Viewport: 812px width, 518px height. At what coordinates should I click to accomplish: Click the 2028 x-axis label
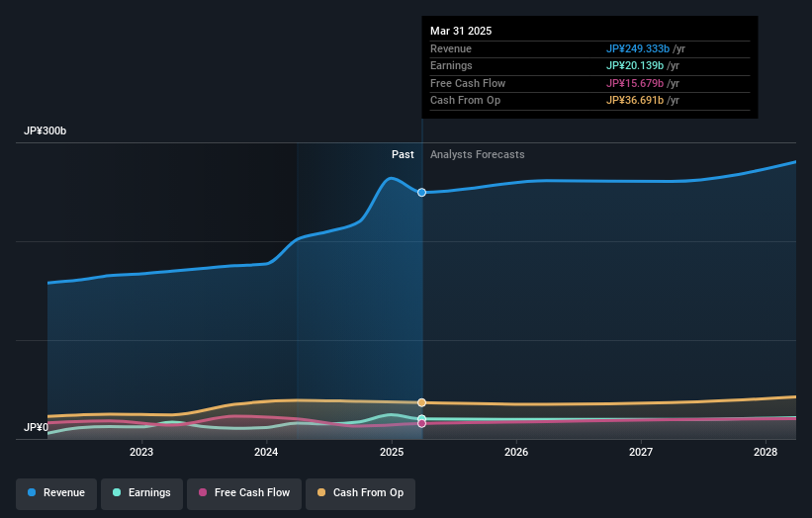pyautogui.click(x=766, y=452)
